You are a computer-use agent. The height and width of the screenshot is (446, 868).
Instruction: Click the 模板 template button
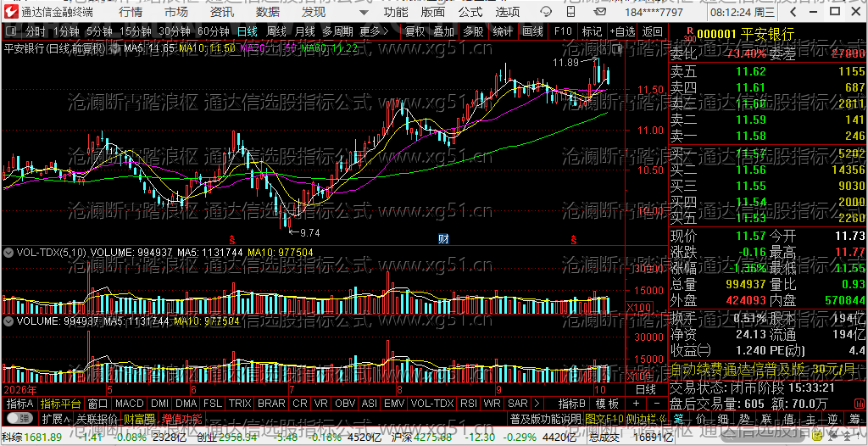click(x=607, y=404)
